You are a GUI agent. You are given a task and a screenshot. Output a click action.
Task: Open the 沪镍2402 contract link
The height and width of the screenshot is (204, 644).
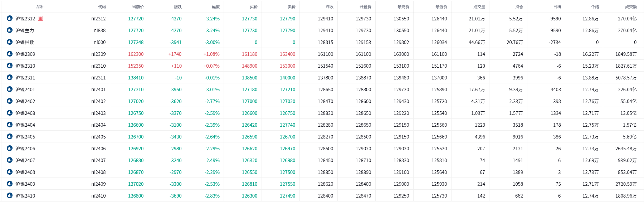[x=25, y=101]
